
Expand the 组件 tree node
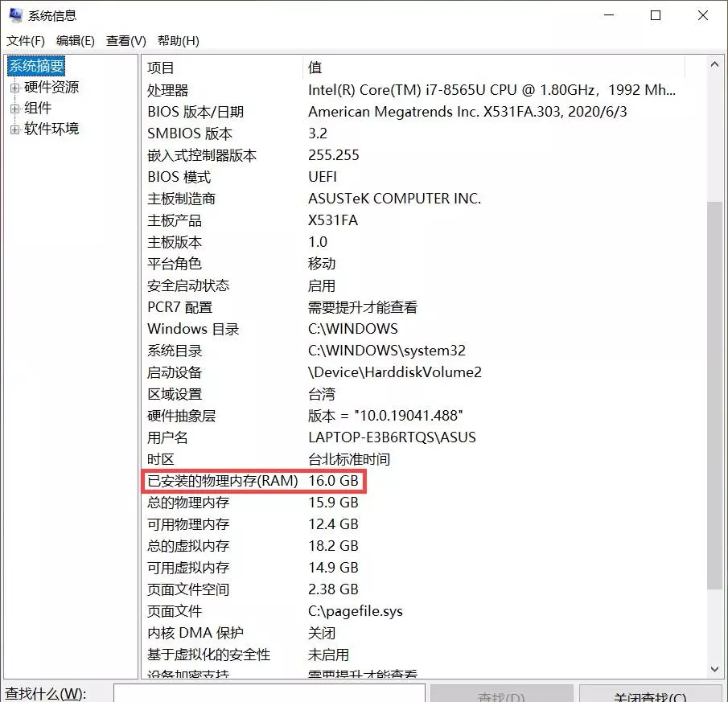14,109
